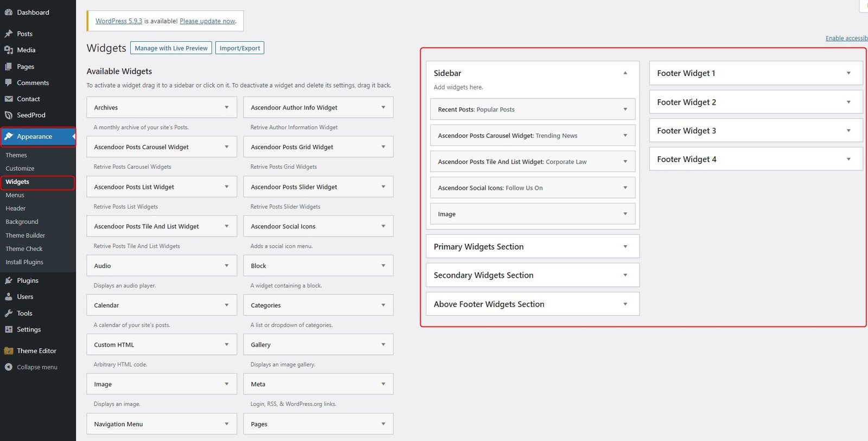
Task: Click the Plugins plug icon
Action: click(9, 280)
